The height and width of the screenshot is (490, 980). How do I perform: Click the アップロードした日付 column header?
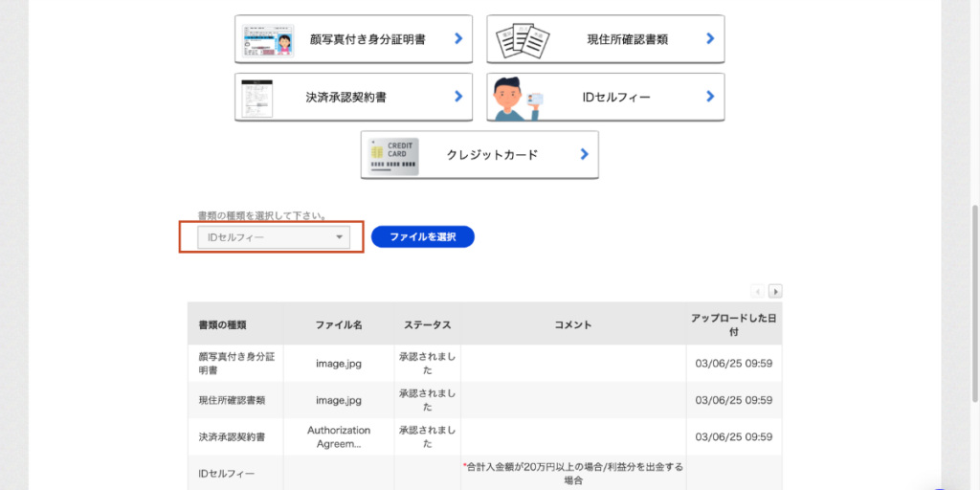(x=733, y=324)
